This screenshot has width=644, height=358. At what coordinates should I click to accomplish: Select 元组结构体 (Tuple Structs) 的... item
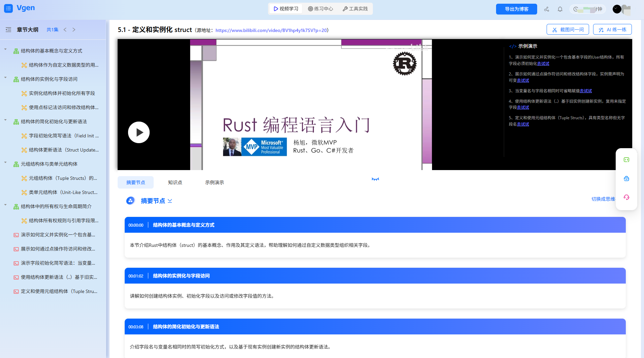[x=63, y=178]
